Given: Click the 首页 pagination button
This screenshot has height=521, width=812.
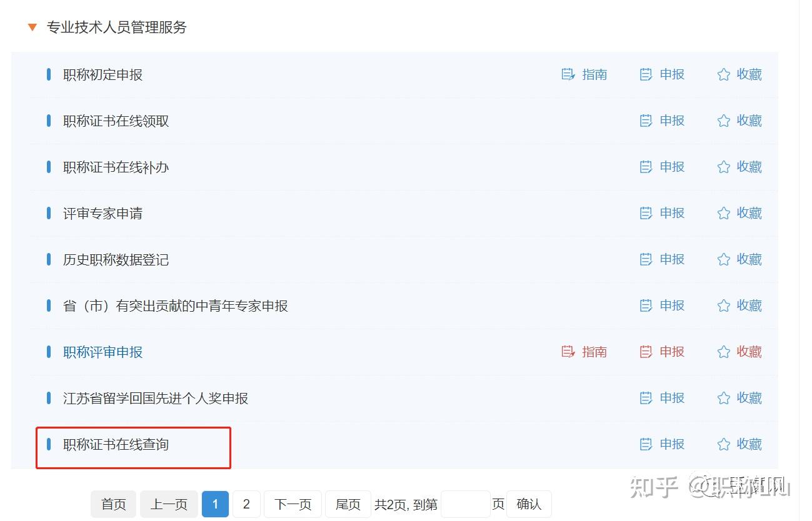Looking at the screenshot, I should pyautogui.click(x=113, y=504).
